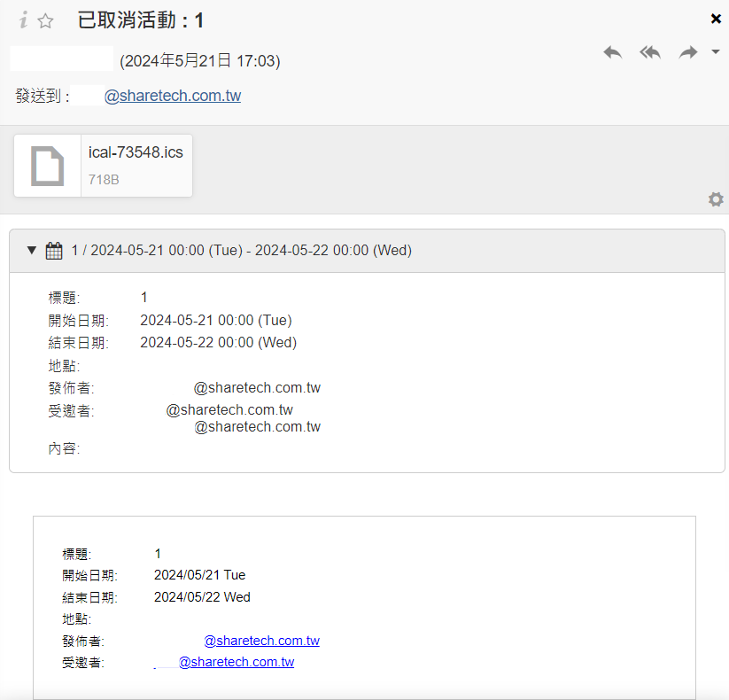
Task: Click the 718B attachment size label
Action: click(104, 180)
